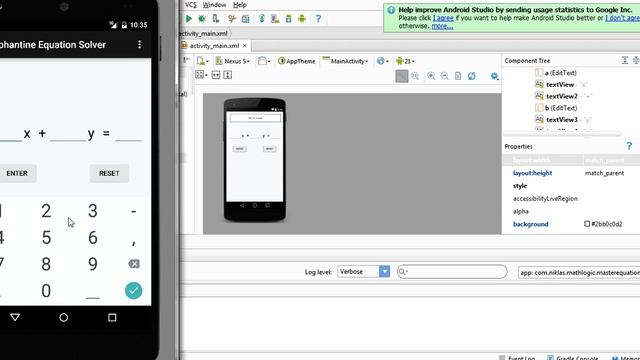This screenshot has height=360, width=640.
Task: Open the Help menu
Action: pos(240,5)
